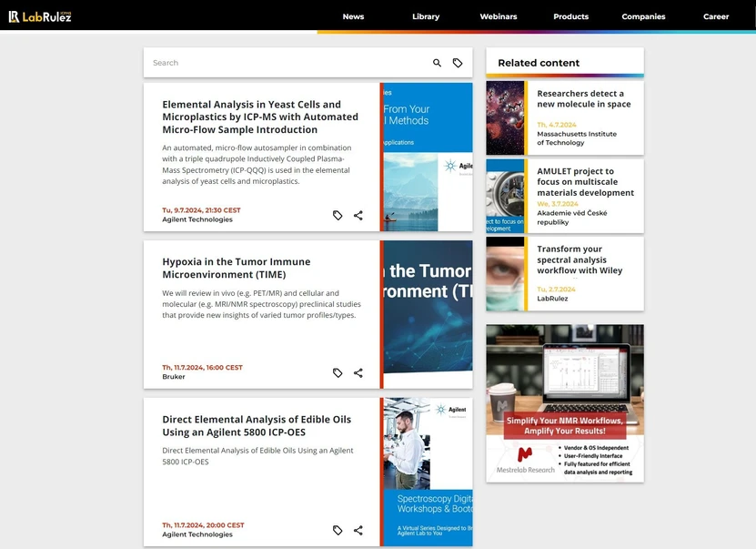Click LabRulez source under Wiley article
This screenshot has height=549, width=756.
552,299
